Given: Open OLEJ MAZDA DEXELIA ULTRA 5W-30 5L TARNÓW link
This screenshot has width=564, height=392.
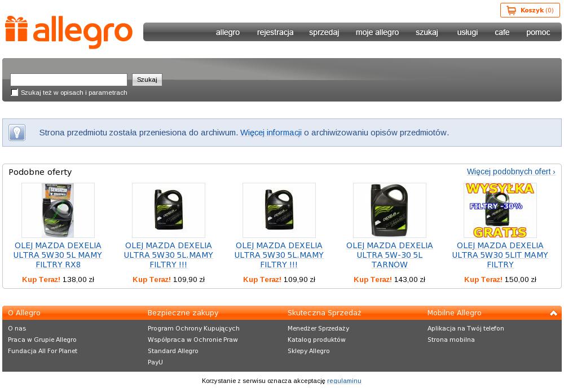Looking at the screenshot, I should [x=390, y=255].
